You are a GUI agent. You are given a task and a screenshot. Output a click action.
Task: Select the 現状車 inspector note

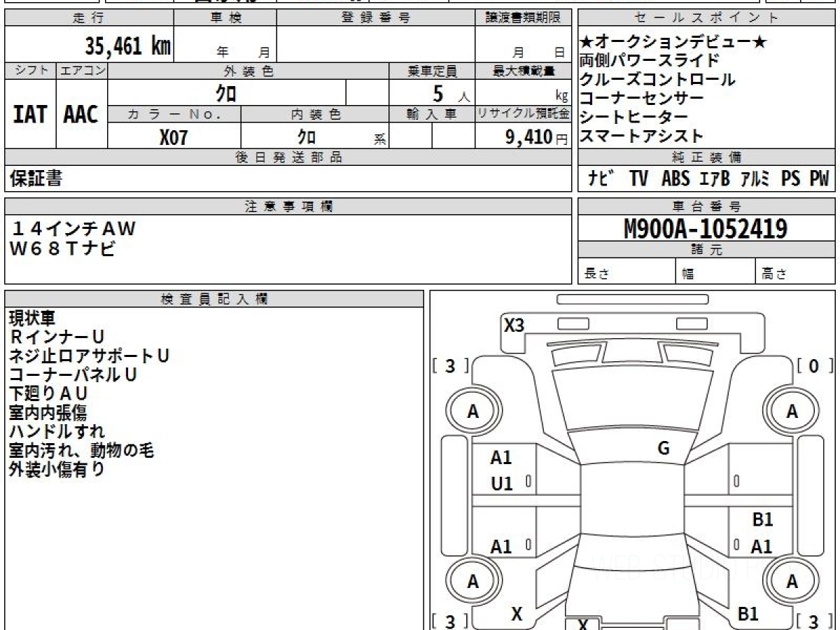(32, 318)
